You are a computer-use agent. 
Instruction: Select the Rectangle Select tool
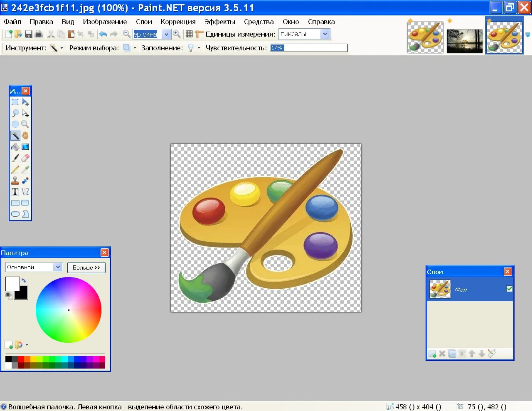coord(15,102)
